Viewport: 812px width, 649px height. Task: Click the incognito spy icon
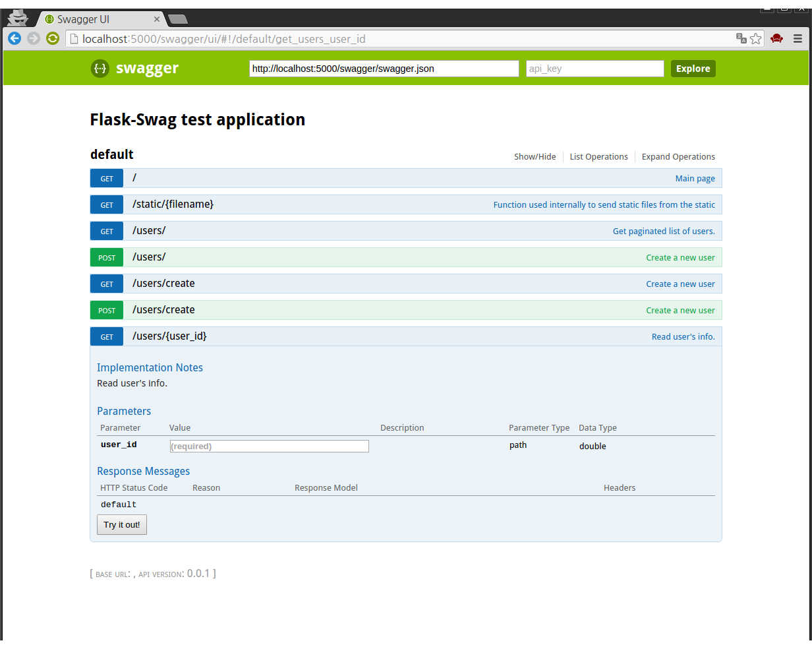(x=18, y=17)
